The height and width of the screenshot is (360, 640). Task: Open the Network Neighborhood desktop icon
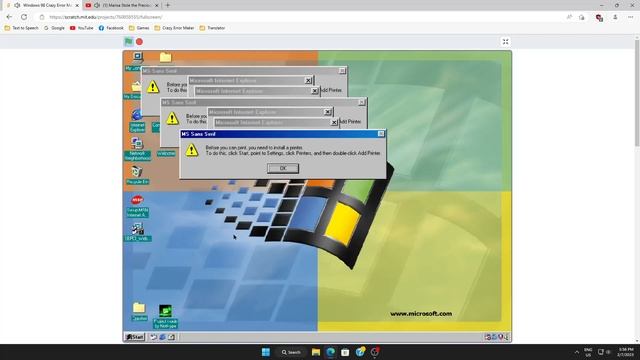pos(137,149)
